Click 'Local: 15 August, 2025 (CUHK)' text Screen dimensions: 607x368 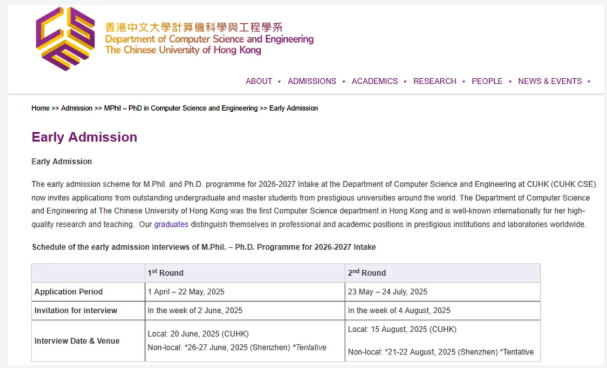[402, 329]
